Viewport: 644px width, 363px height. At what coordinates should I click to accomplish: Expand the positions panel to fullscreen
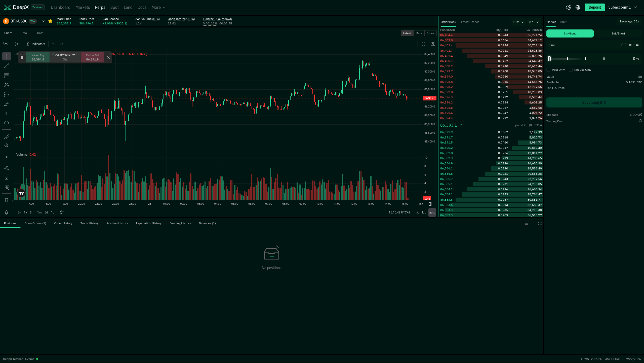(x=540, y=224)
